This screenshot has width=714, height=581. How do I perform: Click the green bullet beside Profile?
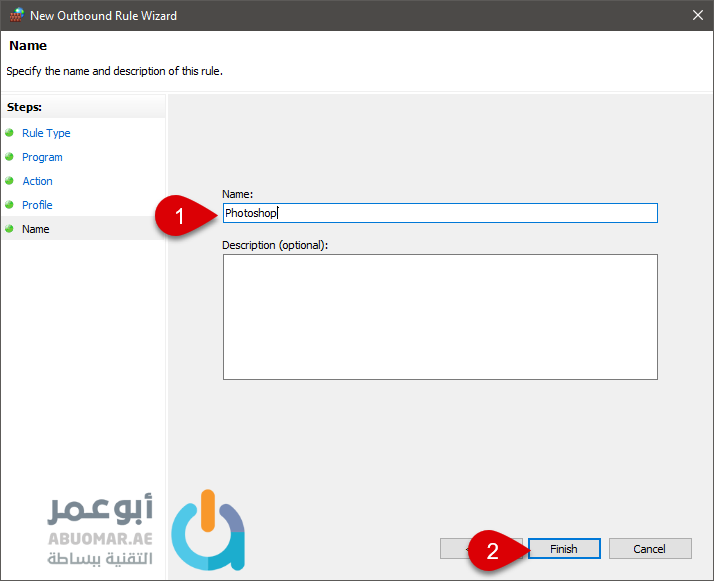10,204
